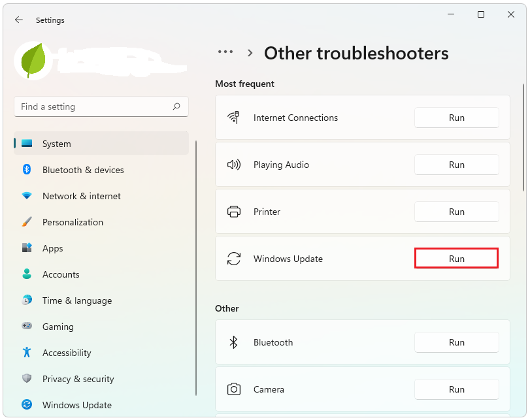Click the Accessibility figure icon

pos(27,353)
